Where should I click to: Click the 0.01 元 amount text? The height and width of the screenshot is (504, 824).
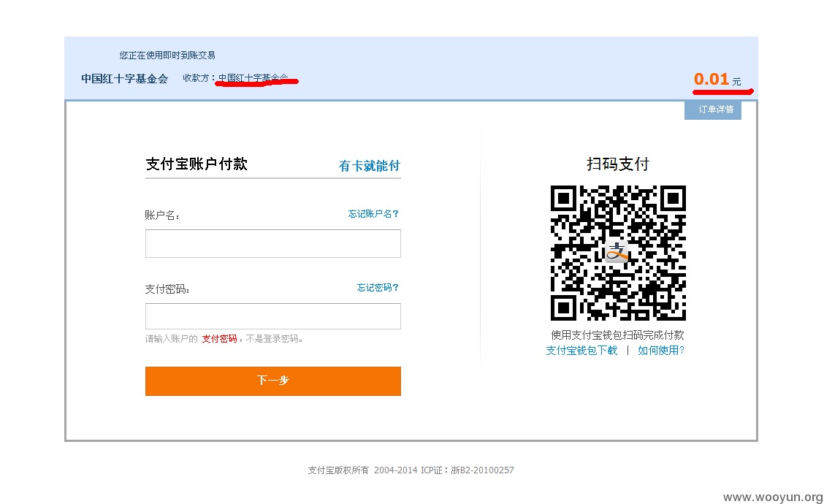tap(717, 80)
